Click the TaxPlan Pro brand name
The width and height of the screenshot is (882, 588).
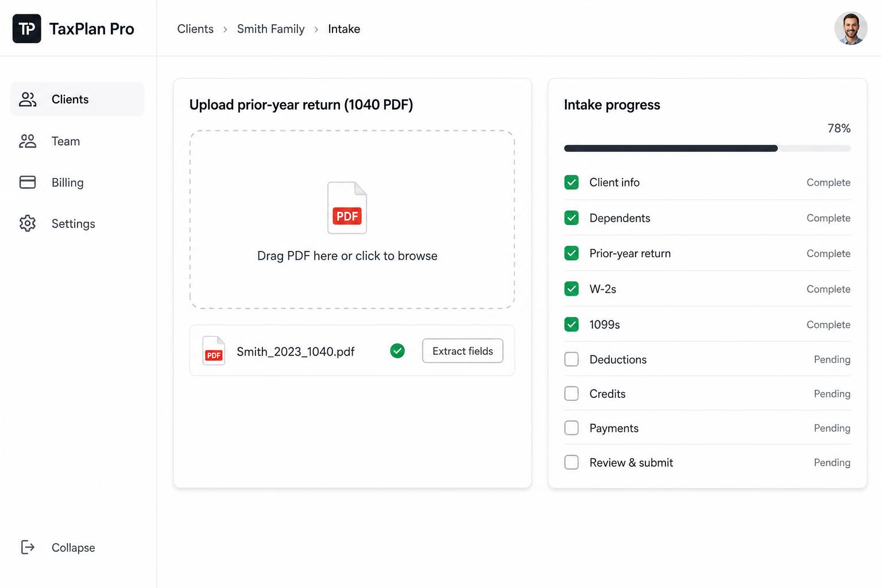(x=92, y=29)
